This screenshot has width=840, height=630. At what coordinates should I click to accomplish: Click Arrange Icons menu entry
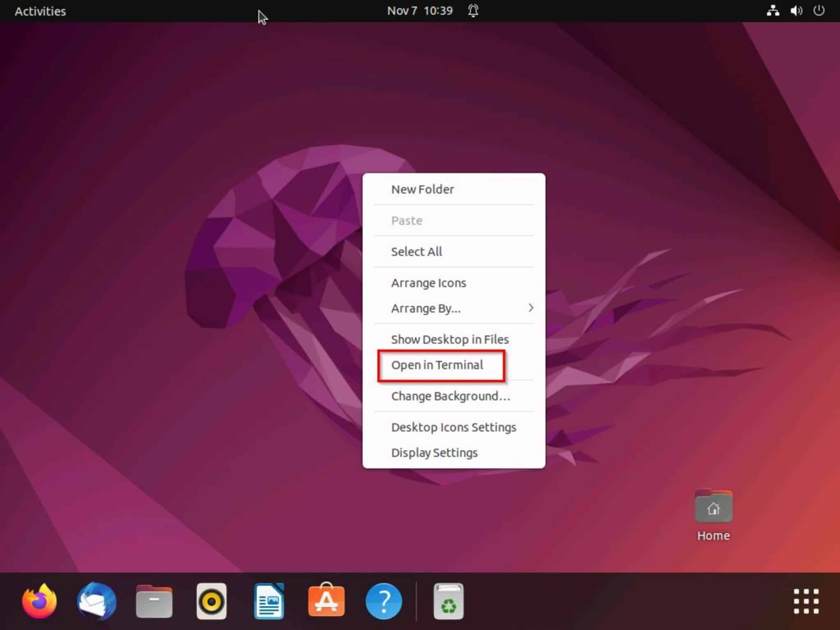pos(454,283)
